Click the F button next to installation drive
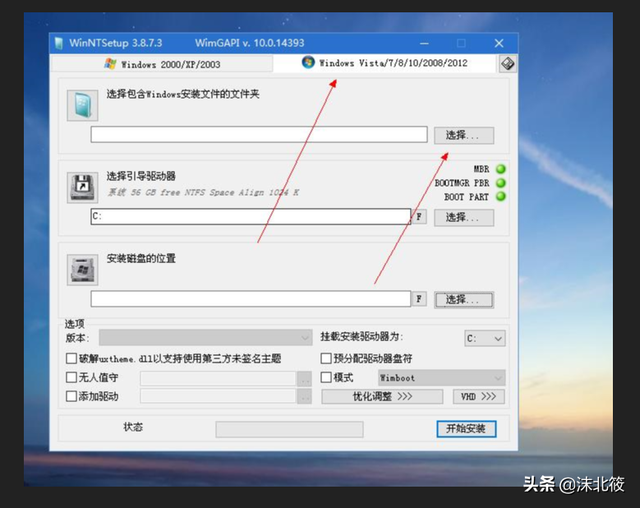The image size is (640, 508). coord(419,299)
